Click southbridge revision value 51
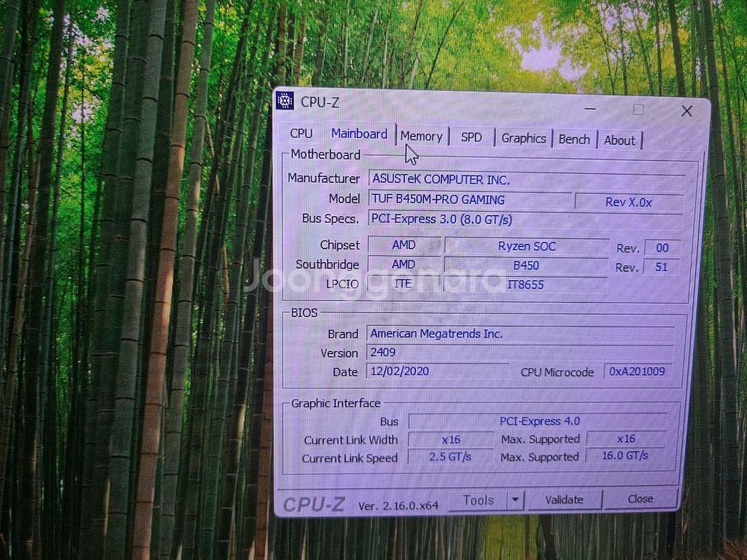This screenshot has width=747, height=560. (661, 267)
